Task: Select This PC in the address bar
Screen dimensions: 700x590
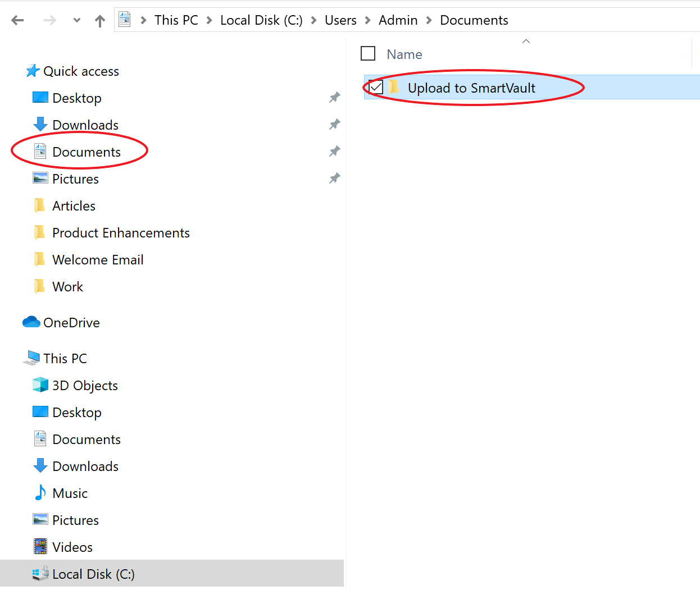Action: [176, 20]
